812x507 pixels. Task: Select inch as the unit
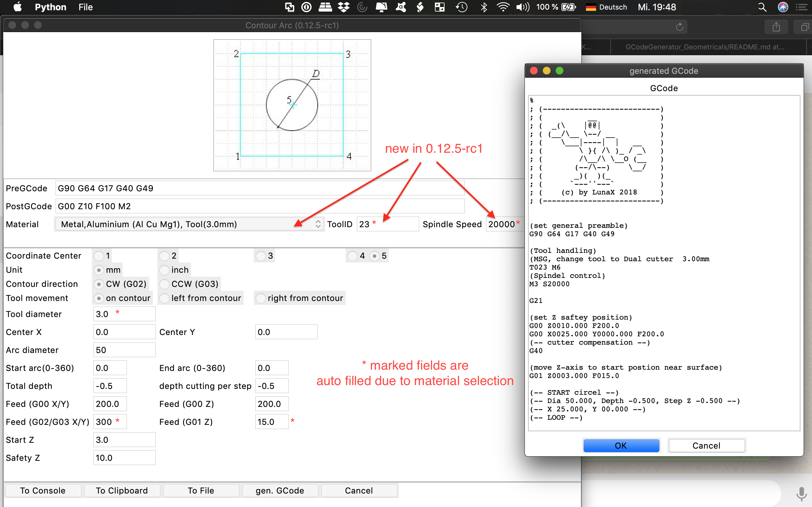164,270
